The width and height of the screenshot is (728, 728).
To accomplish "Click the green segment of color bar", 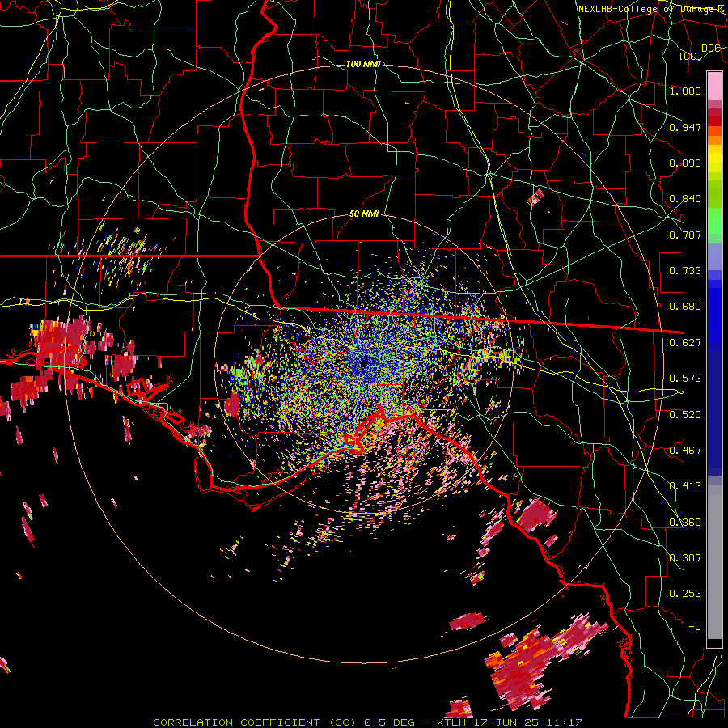I will [x=714, y=221].
